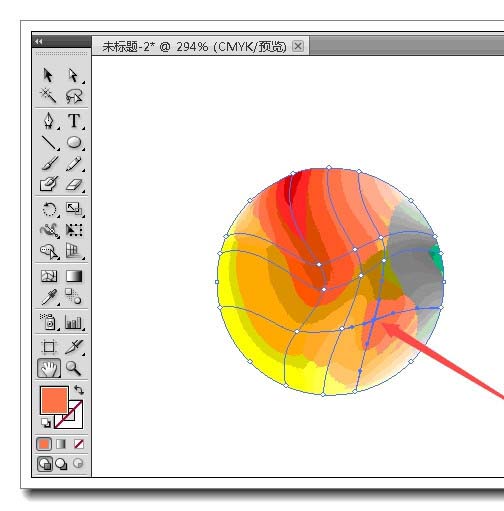Enable Draw Behind mode
This screenshot has height=511, width=504.
pyautogui.click(x=61, y=464)
